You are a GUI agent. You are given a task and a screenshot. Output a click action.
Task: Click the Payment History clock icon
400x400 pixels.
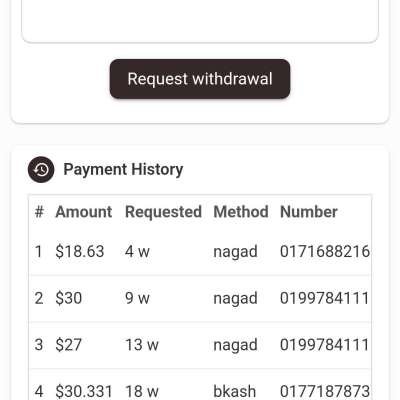point(41,169)
